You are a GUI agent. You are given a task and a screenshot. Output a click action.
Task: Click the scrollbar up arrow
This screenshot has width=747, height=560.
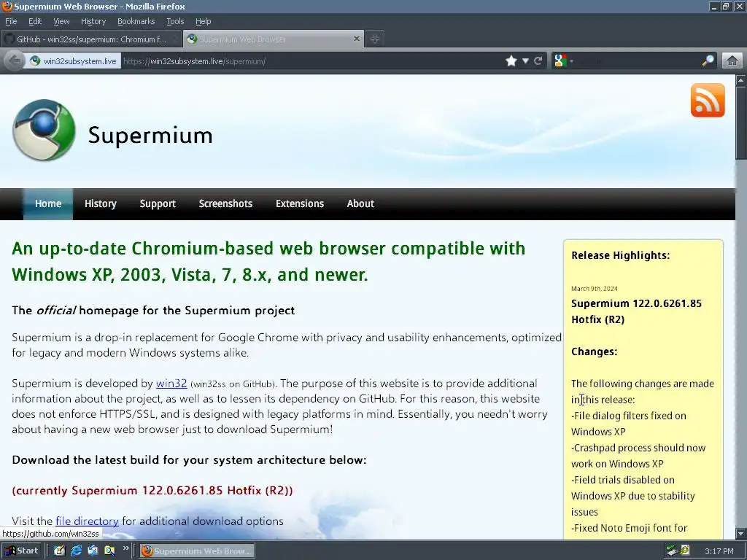(x=741, y=80)
